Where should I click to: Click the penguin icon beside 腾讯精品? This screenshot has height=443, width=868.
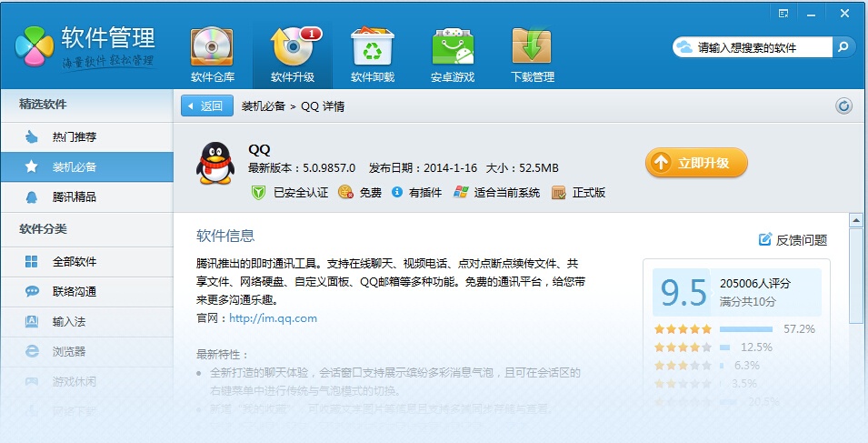(x=32, y=196)
